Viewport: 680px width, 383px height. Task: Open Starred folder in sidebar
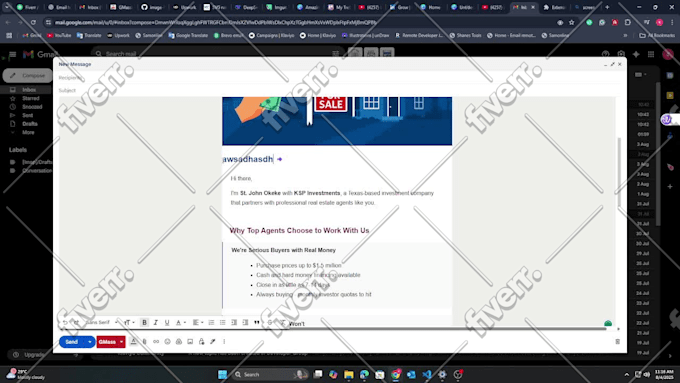point(30,98)
